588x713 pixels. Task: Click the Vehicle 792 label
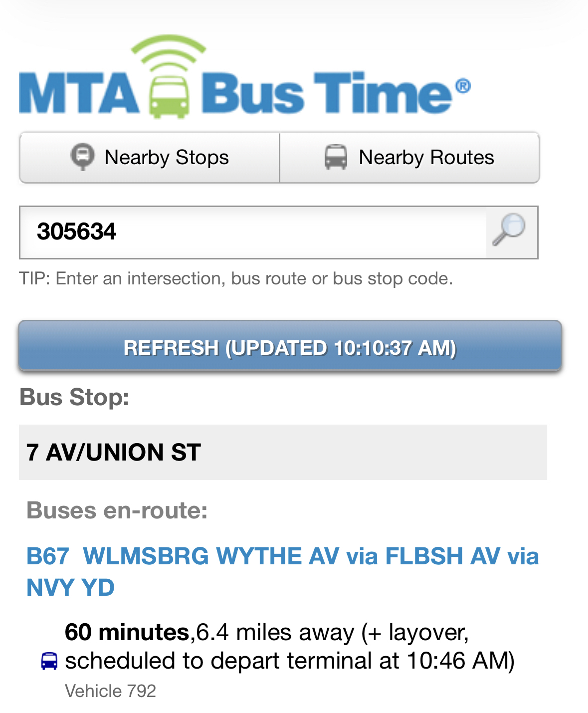click(x=110, y=691)
